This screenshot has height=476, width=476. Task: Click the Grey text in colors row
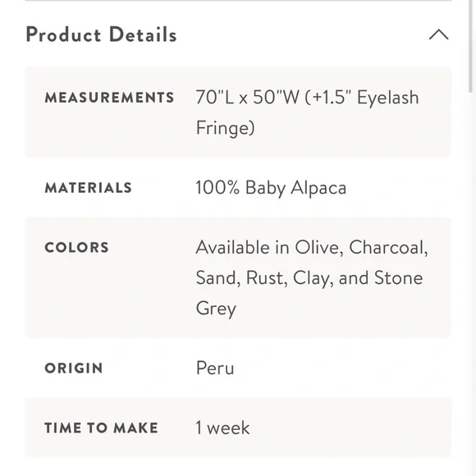click(x=216, y=309)
